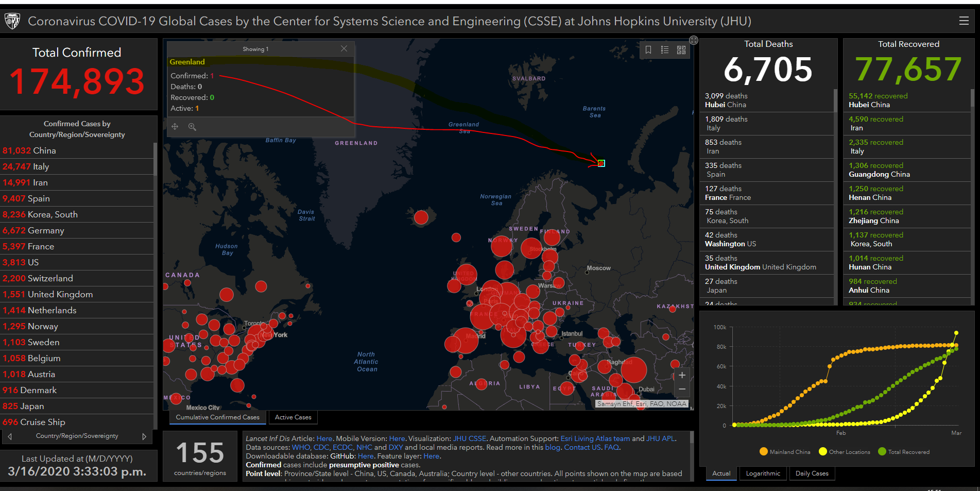Zoom in the map with plus button
Screen dimensions: 980x491
point(682,376)
